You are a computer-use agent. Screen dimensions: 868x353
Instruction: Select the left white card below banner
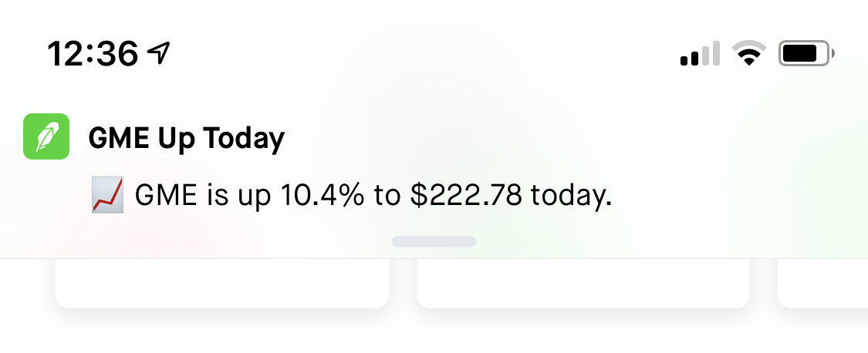222,284
